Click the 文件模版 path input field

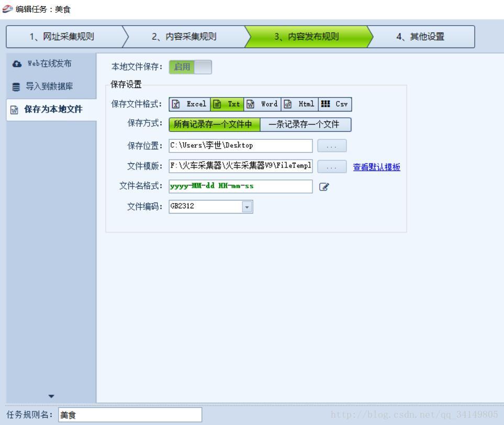[241, 166]
